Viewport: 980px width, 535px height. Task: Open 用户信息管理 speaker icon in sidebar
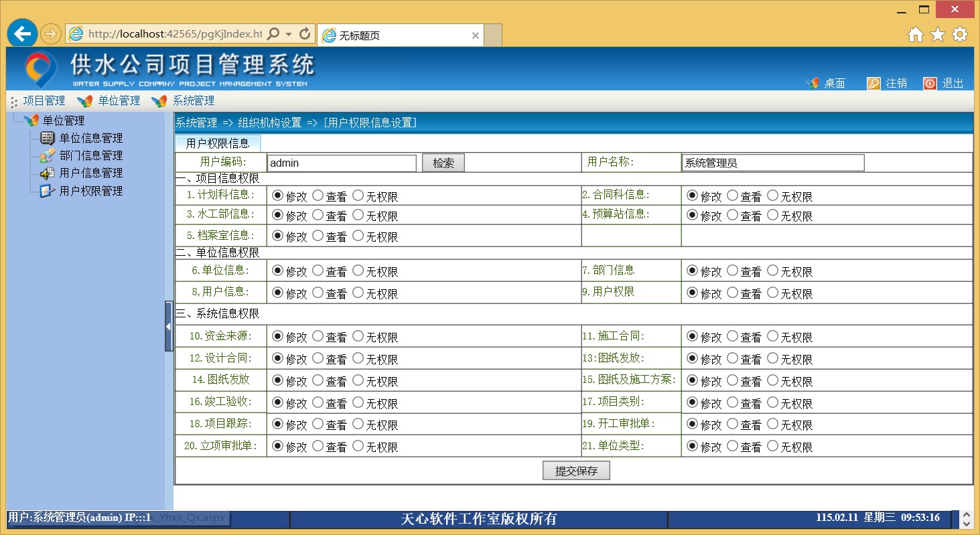click(47, 173)
